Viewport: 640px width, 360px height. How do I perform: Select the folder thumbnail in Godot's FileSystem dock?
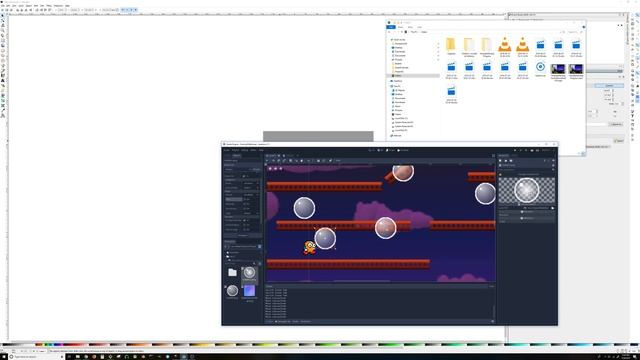[x=232, y=272]
